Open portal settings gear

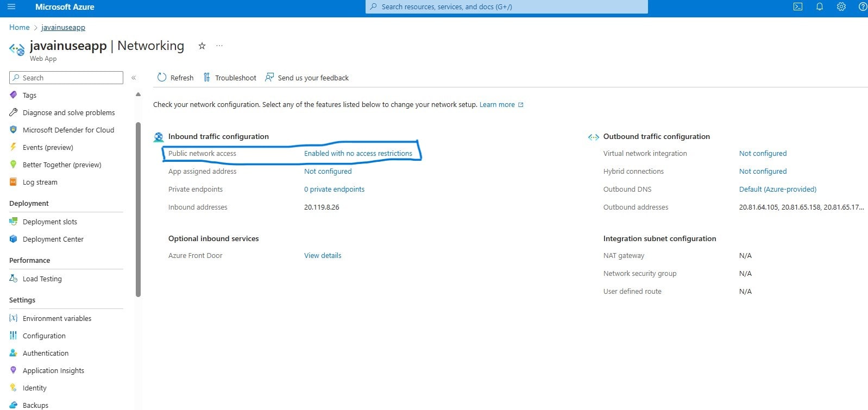841,7
